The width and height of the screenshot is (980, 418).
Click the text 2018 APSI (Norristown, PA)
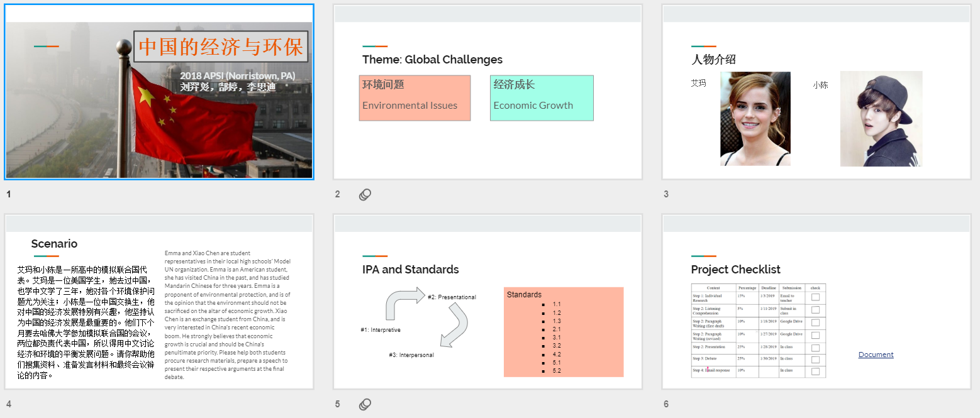click(x=237, y=76)
